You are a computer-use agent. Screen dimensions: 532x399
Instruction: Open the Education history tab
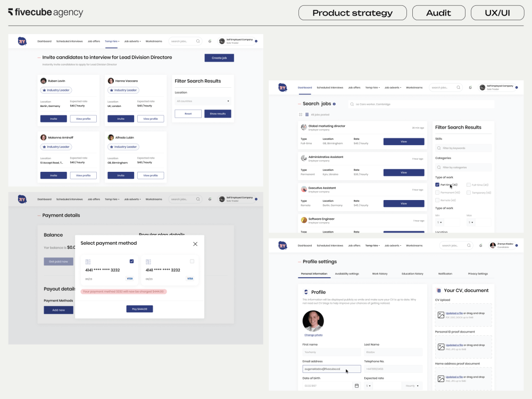click(413, 273)
